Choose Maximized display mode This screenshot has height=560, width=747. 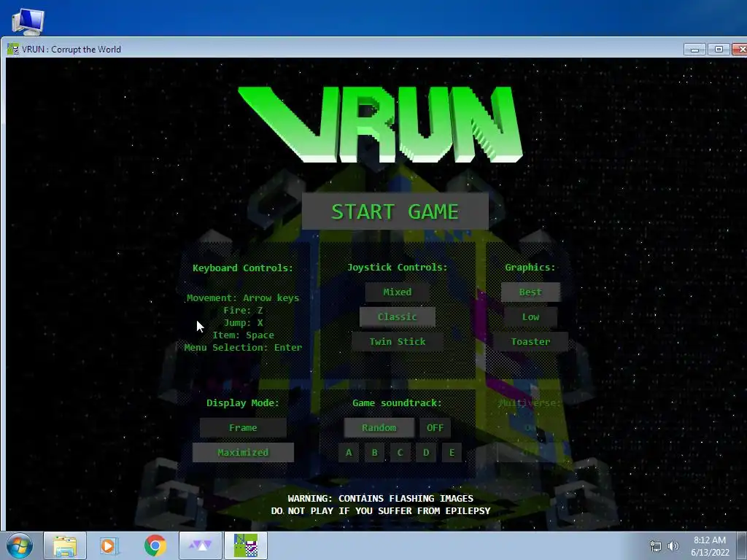(243, 452)
